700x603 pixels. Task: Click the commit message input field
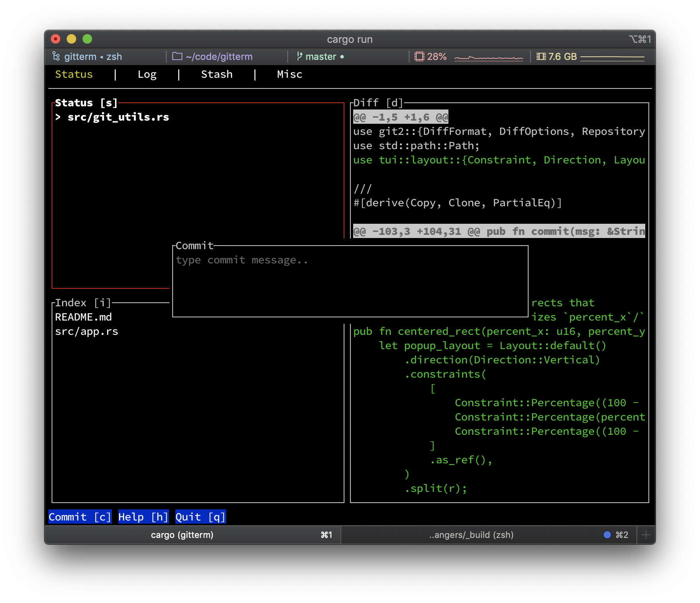pos(350,282)
